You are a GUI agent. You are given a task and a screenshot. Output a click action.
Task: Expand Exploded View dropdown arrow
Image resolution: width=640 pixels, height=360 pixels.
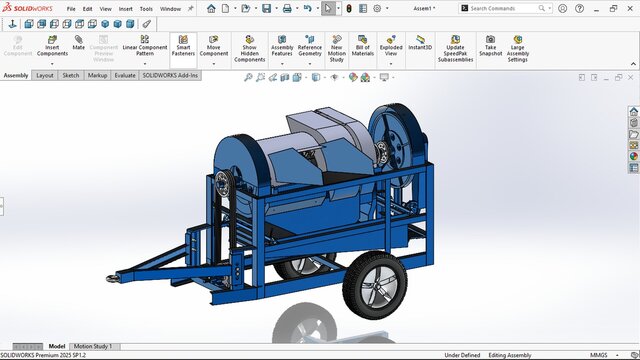(x=391, y=64)
